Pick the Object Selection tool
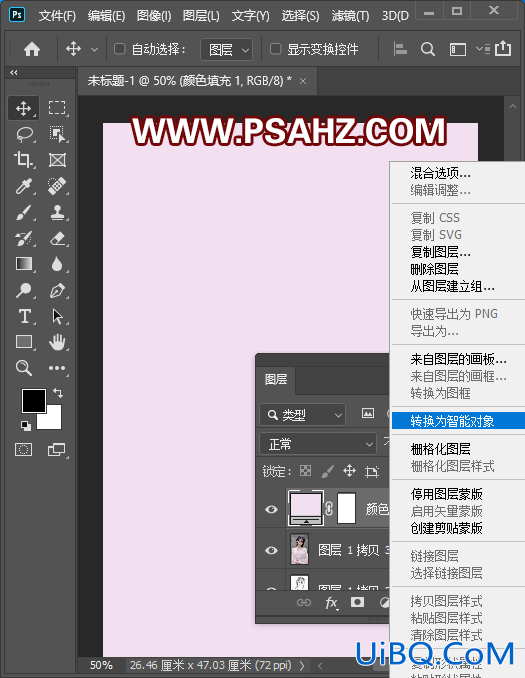The image size is (525, 678). (57, 134)
